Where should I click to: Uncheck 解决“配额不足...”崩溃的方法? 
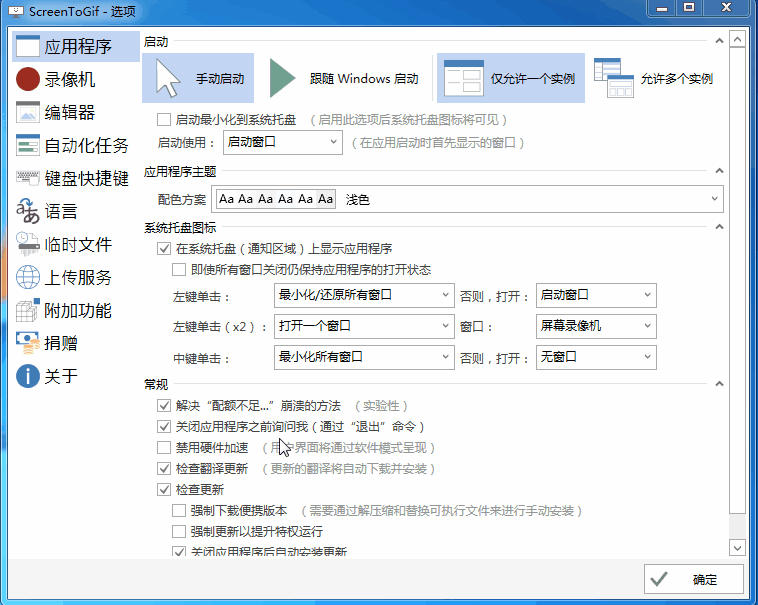tap(164, 405)
